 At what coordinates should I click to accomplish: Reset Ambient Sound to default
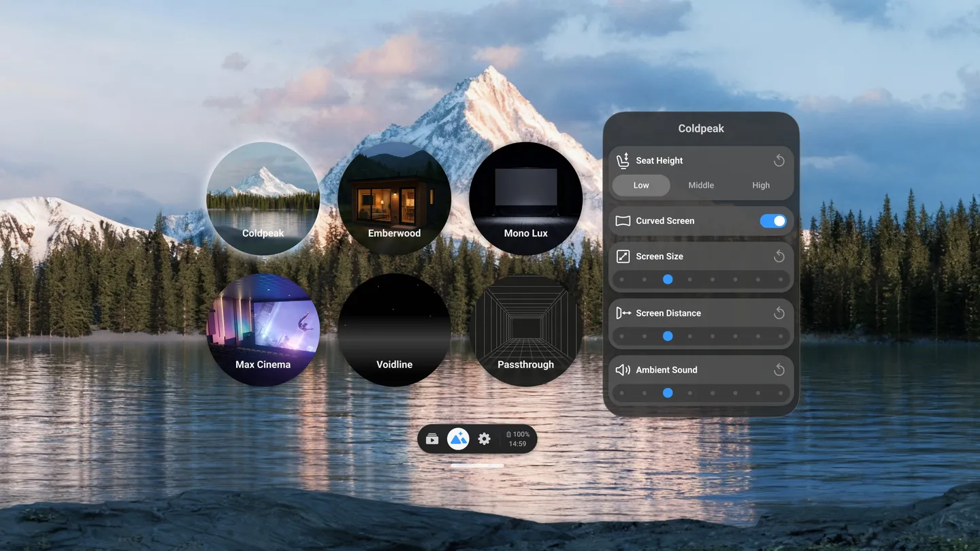(779, 370)
